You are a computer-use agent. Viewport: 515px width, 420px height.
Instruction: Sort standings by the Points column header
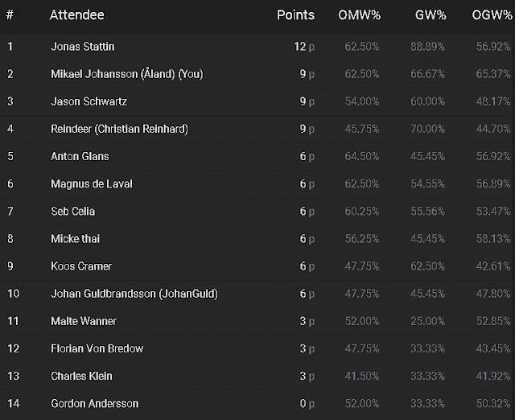coord(295,15)
